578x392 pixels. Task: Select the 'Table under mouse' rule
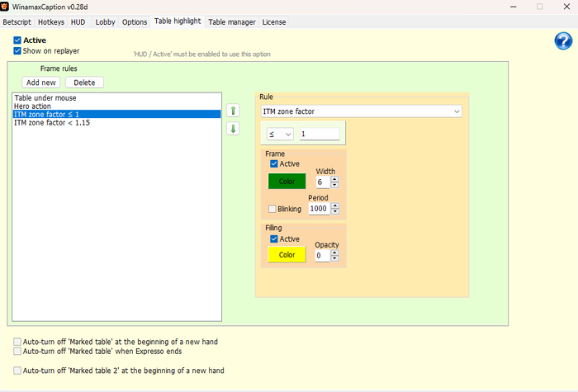117,98
